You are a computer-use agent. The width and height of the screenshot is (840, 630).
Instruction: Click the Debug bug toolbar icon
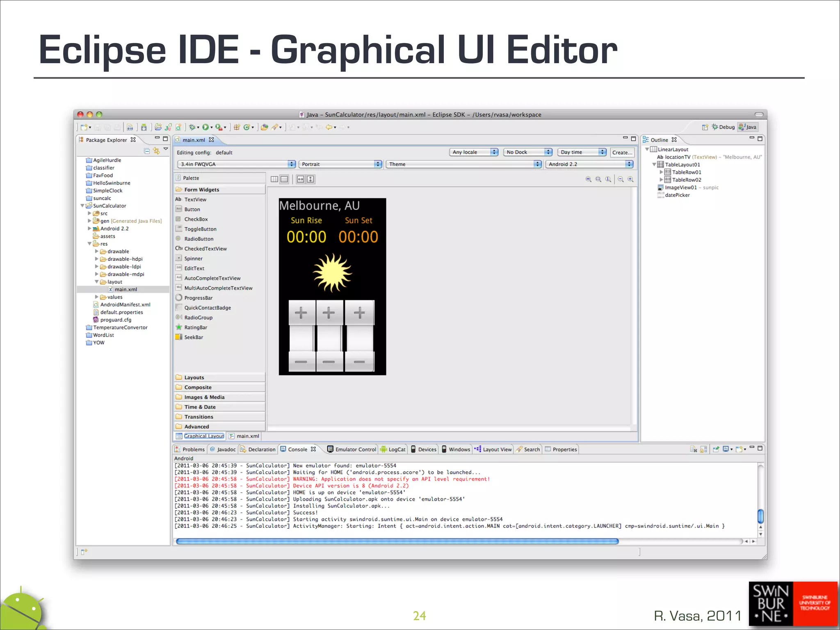192,127
